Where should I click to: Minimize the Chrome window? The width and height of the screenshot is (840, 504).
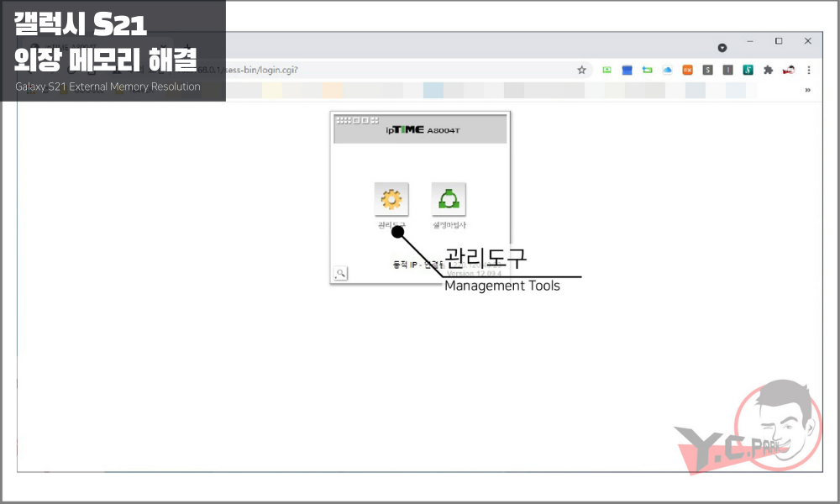(750, 41)
